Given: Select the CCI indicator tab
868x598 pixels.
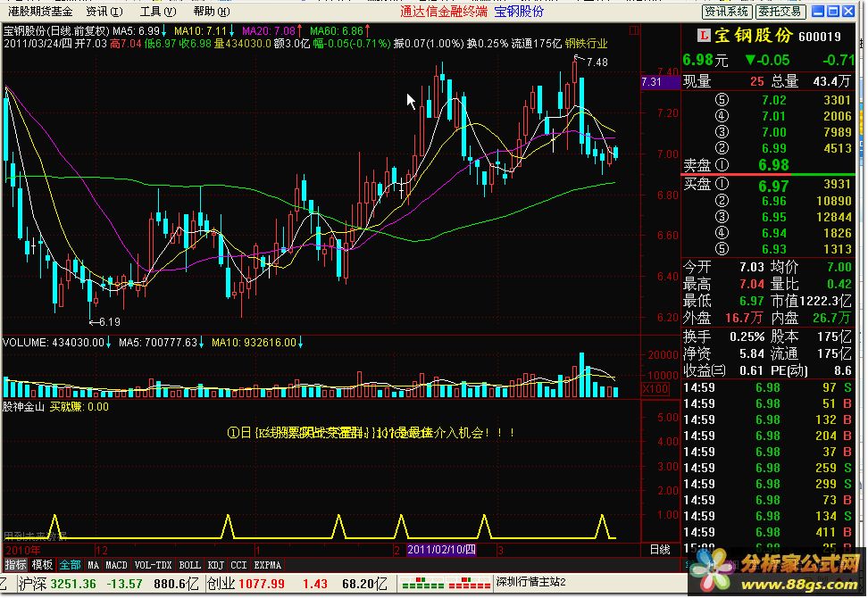Looking at the screenshot, I should [238, 565].
